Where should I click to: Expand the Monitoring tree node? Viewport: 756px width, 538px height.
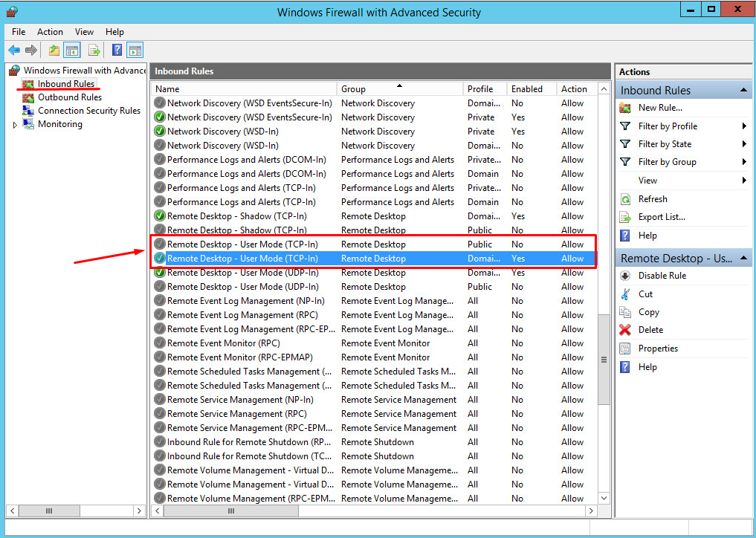15,125
